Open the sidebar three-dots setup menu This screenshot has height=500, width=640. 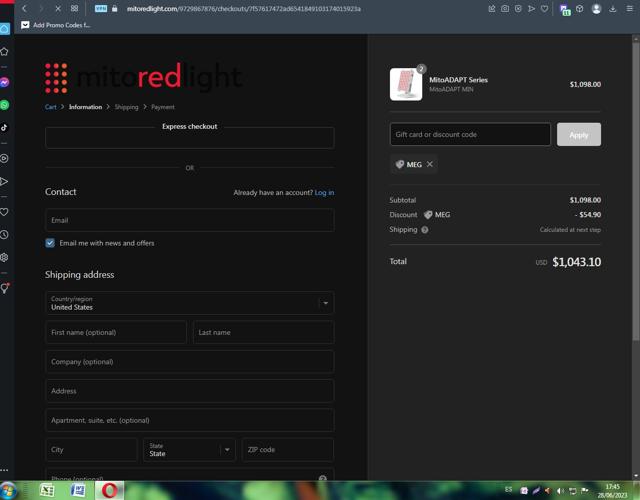pyautogui.click(x=4, y=470)
